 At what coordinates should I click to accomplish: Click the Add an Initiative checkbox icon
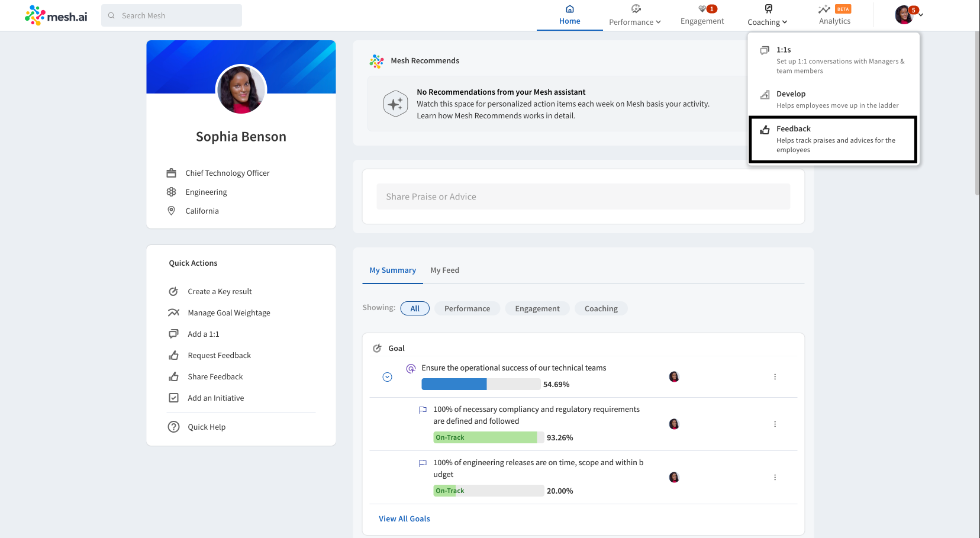point(173,398)
